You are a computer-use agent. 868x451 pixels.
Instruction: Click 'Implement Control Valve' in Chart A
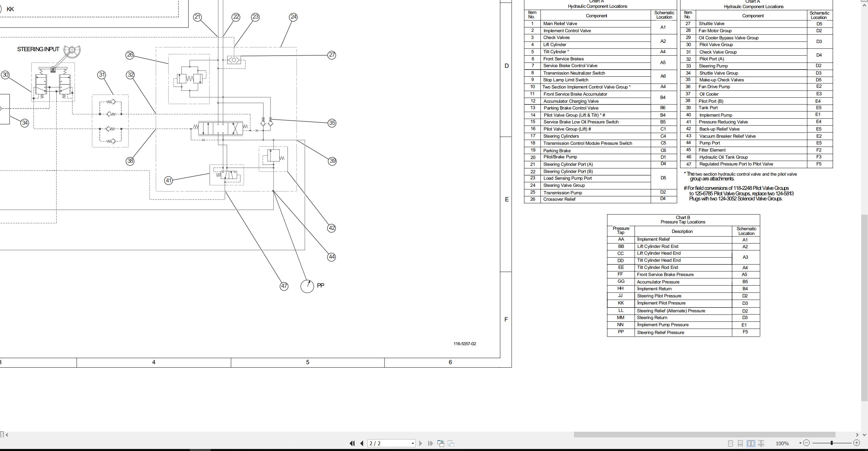point(567,31)
